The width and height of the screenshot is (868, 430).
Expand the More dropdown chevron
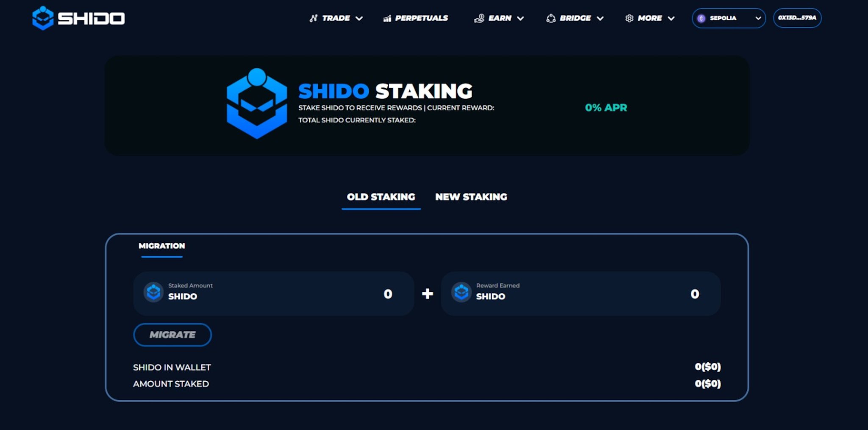pyautogui.click(x=671, y=18)
